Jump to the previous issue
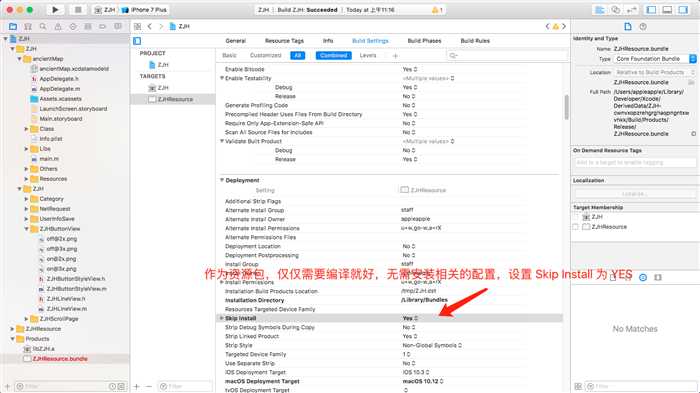This screenshot has width=700, height=393. click(x=547, y=27)
